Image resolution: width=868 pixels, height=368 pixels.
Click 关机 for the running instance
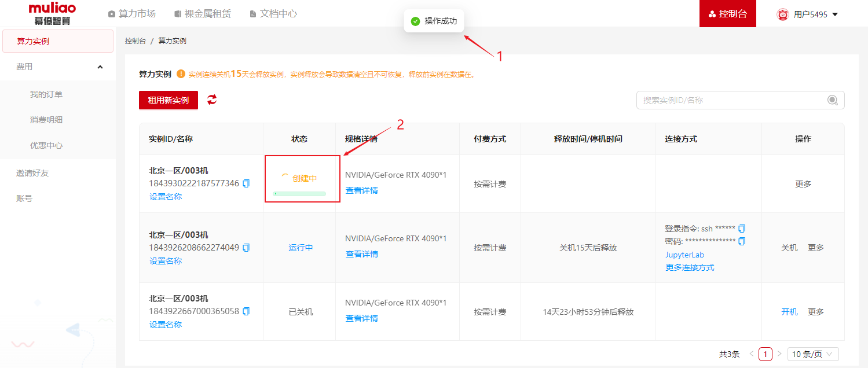click(x=789, y=248)
